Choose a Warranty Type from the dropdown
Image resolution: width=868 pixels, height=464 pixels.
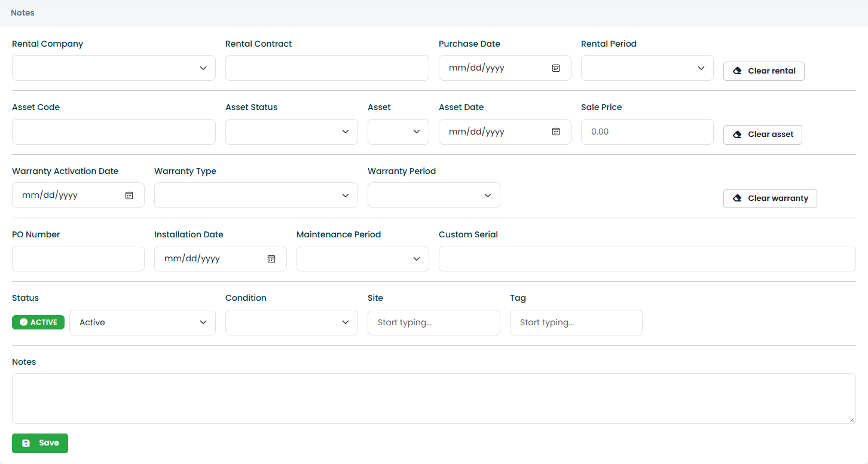coord(256,196)
